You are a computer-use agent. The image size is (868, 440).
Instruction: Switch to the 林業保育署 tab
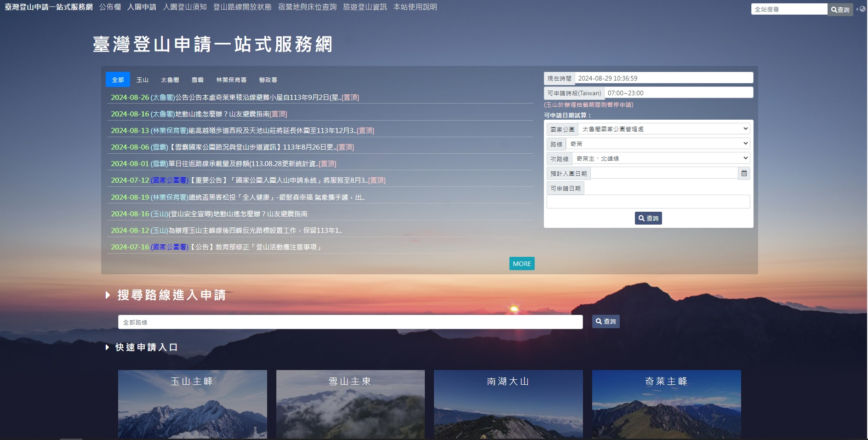[x=231, y=80]
